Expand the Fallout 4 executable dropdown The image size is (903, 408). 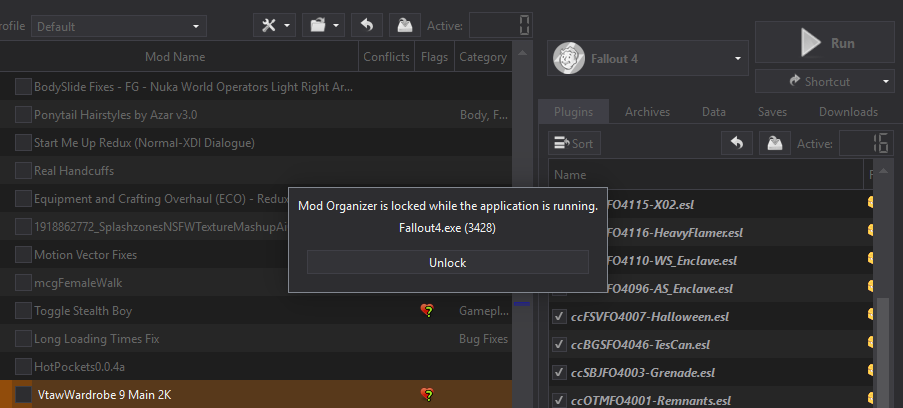[648, 59]
